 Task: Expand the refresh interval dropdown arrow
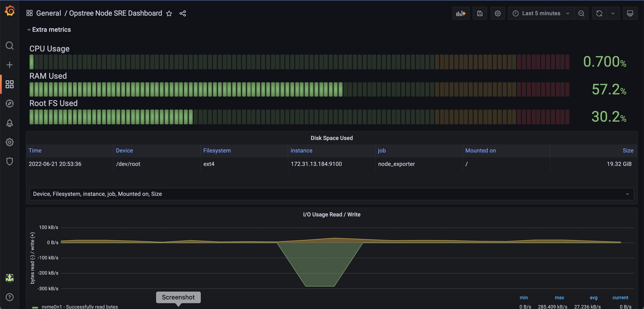tap(613, 13)
